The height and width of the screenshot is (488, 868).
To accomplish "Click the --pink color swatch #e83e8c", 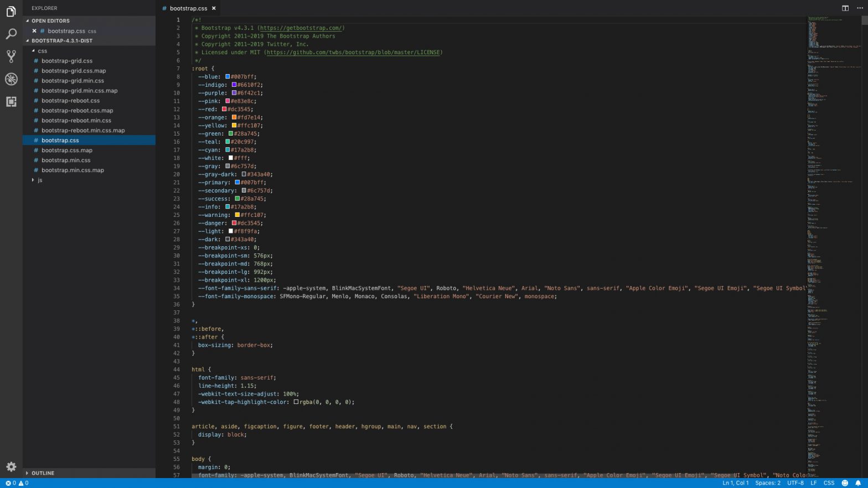I will (228, 101).
